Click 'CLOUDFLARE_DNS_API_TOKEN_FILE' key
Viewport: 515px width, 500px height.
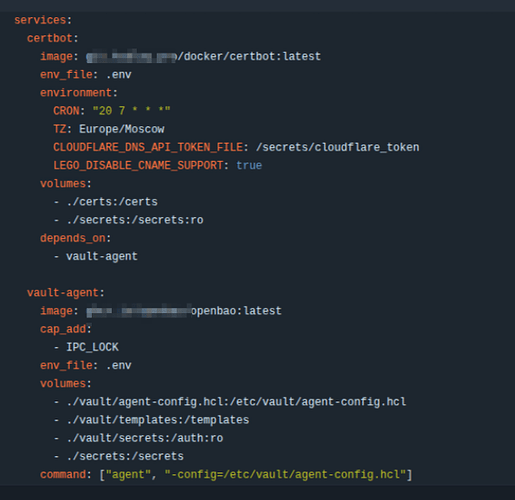coord(148,147)
